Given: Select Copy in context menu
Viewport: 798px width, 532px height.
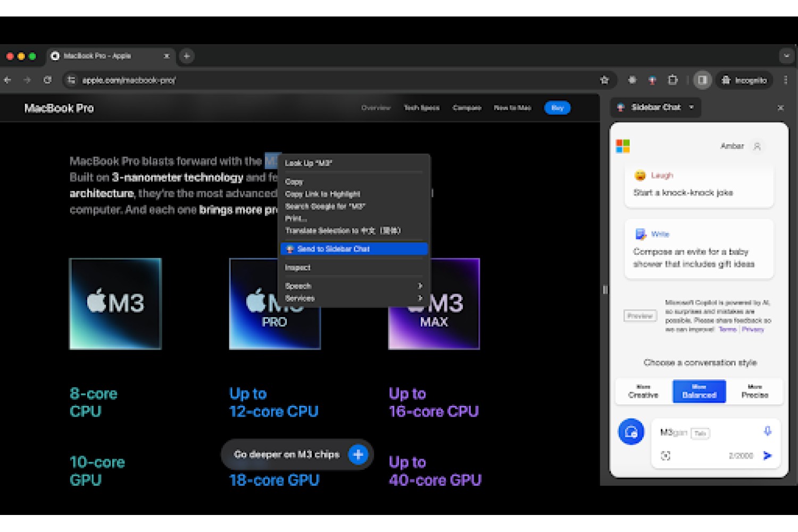Looking at the screenshot, I should pyautogui.click(x=354, y=182).
